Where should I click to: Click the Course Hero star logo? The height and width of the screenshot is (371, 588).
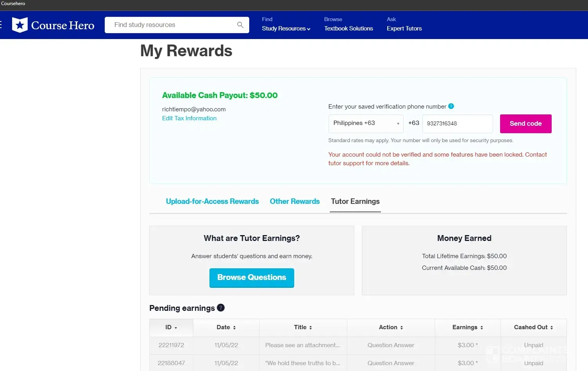(x=20, y=25)
